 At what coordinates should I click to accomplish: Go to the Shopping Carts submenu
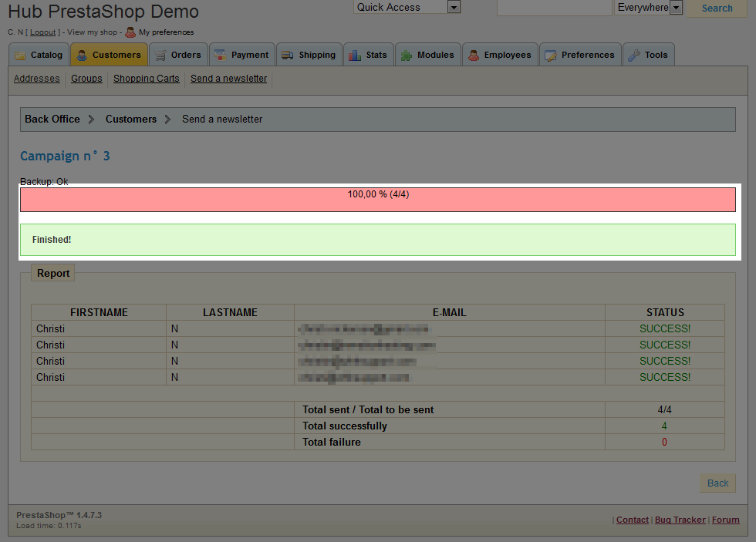pos(146,79)
